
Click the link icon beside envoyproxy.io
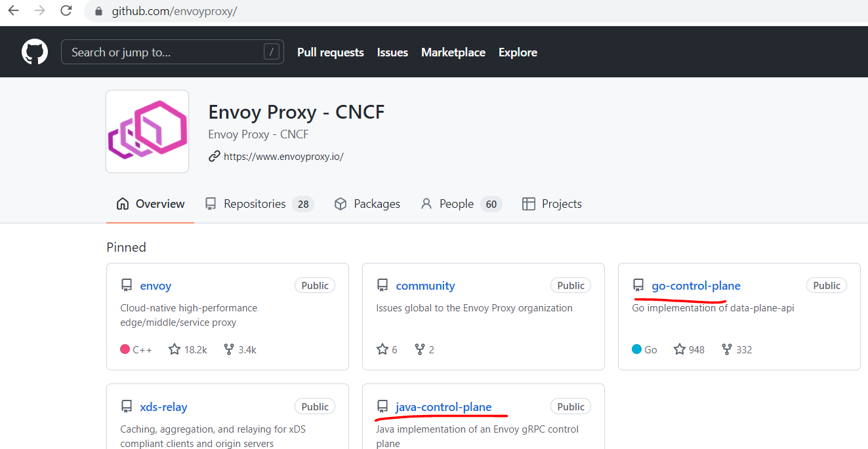coord(214,156)
